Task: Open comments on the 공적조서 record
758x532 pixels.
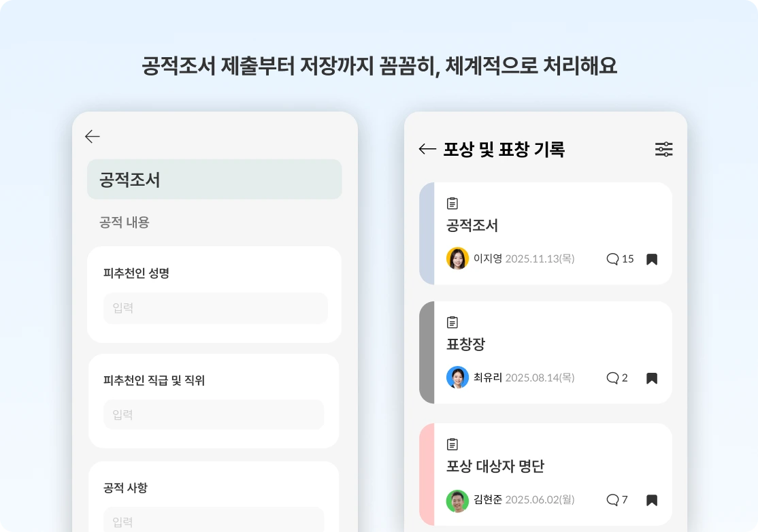Action: [620, 259]
